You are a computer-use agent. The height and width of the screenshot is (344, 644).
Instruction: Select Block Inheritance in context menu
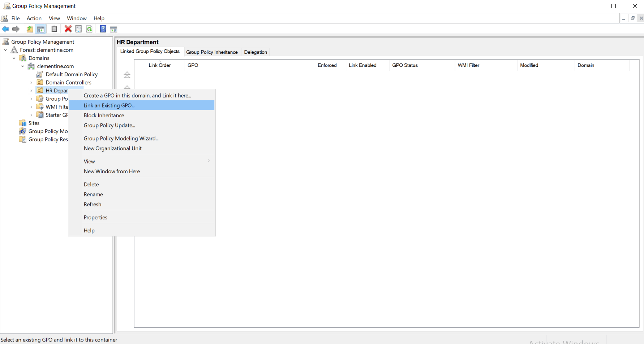[104, 116]
